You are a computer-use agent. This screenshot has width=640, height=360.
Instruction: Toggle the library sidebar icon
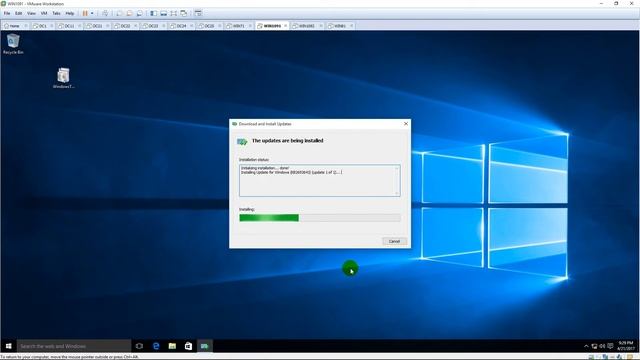[153, 13]
